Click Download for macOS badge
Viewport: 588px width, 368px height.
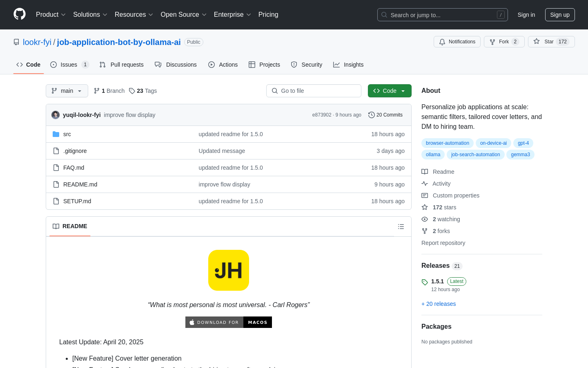click(x=229, y=322)
